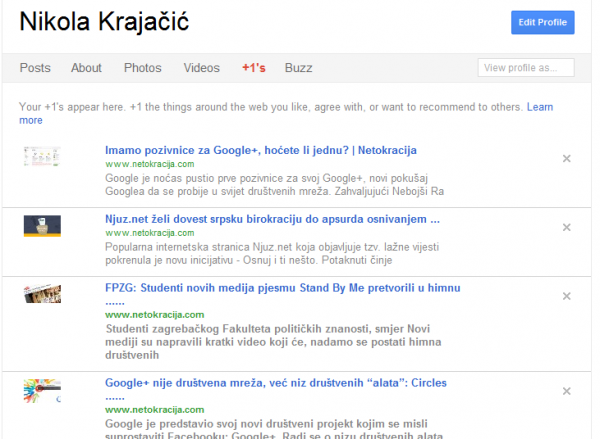Image resolution: width=600 pixels, height=439 pixels.
Task: Open the Buzz tab
Action: point(298,68)
